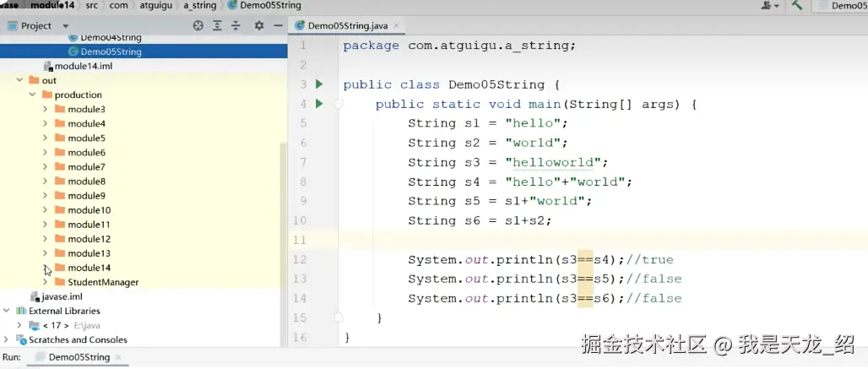Expand the module12 folder
The width and height of the screenshot is (868, 369).
coord(46,238)
